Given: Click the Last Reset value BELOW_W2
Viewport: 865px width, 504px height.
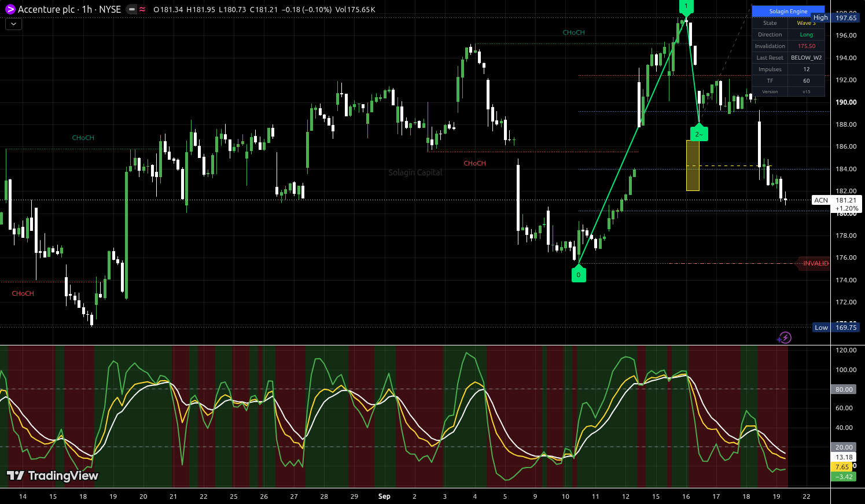Looking at the screenshot, I should pos(807,58).
